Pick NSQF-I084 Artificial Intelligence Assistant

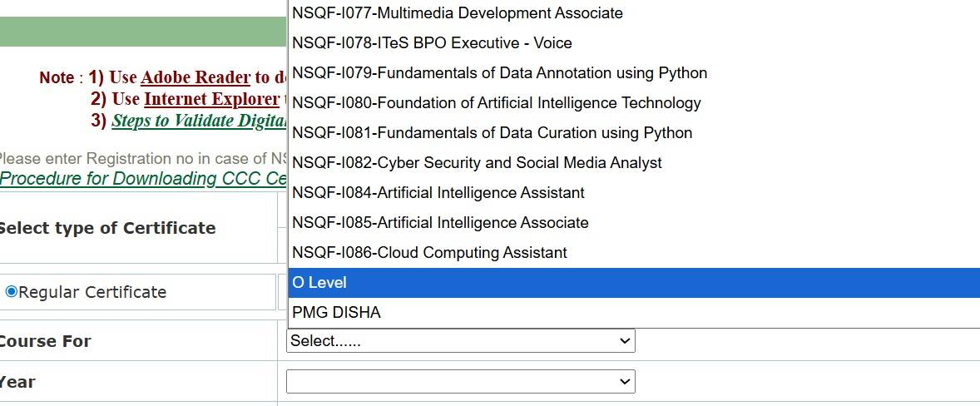[x=438, y=193]
